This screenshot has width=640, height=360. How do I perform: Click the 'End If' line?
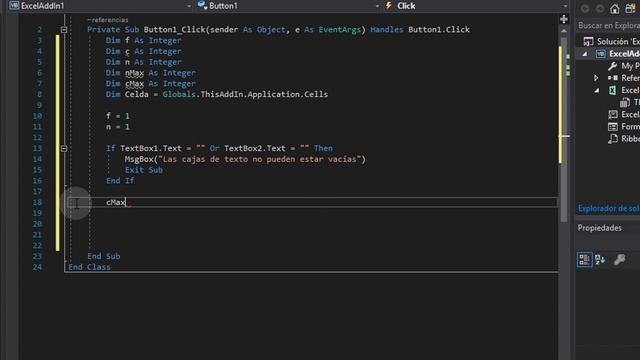(120, 181)
